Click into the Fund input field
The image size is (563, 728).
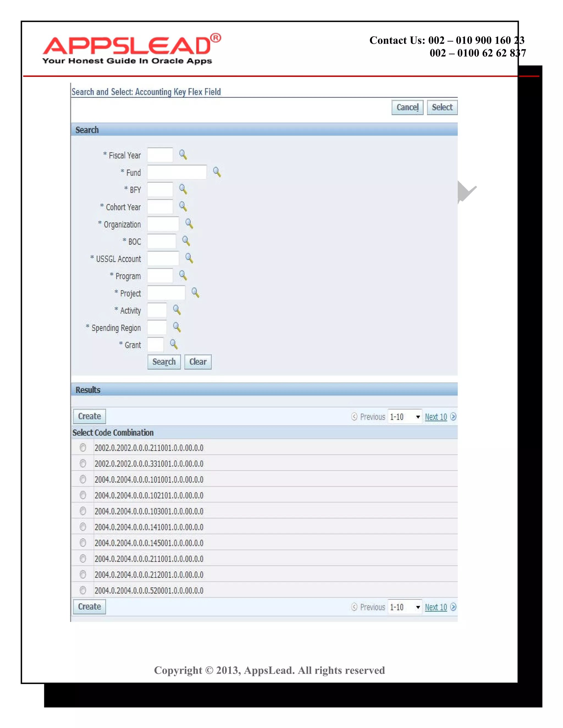click(x=177, y=172)
